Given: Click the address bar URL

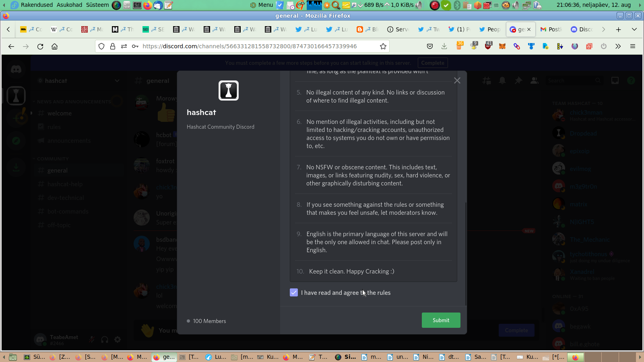Looking at the screenshot, I should [x=250, y=46].
